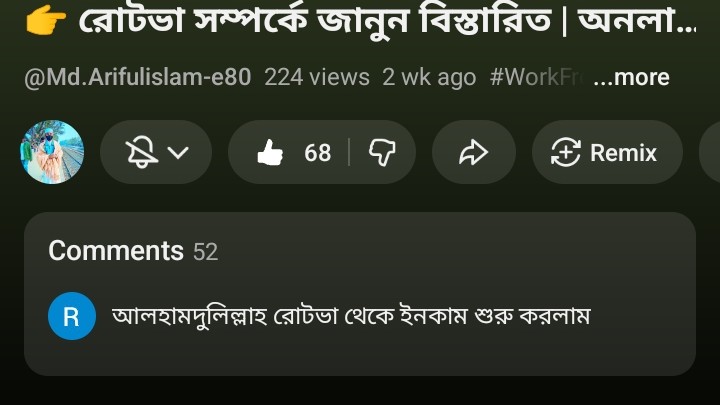Expand notification options chevron beside bell
Screen dimensions: 720x405
point(178,152)
